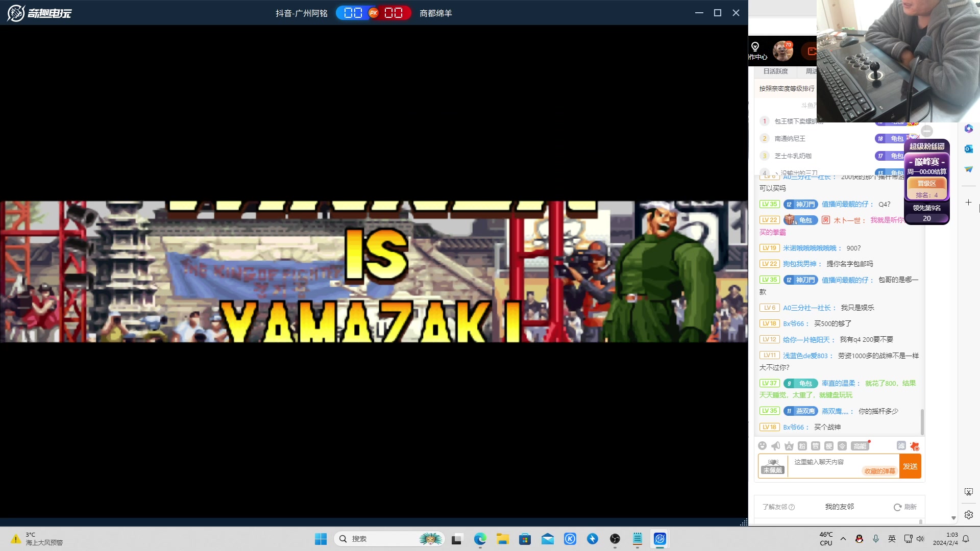
Task: Open File Explorer from taskbar
Action: 503,539
